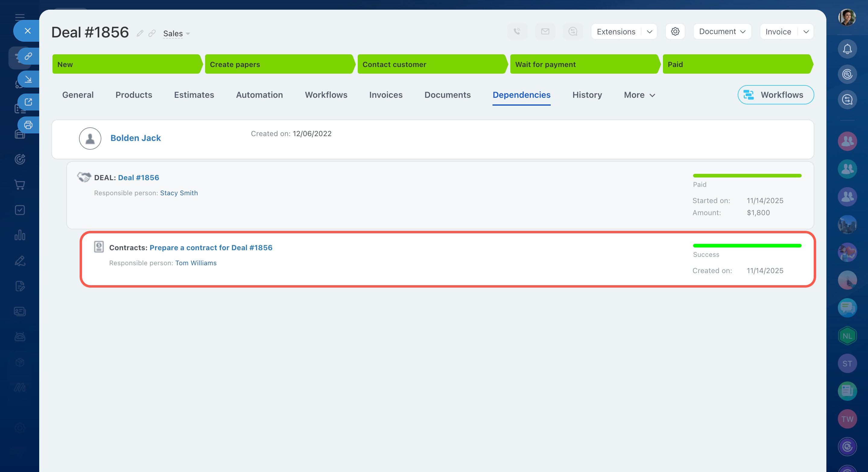Image resolution: width=868 pixels, height=472 pixels.
Task: Open the shopping cart icon in left sidebar
Action: (20, 184)
